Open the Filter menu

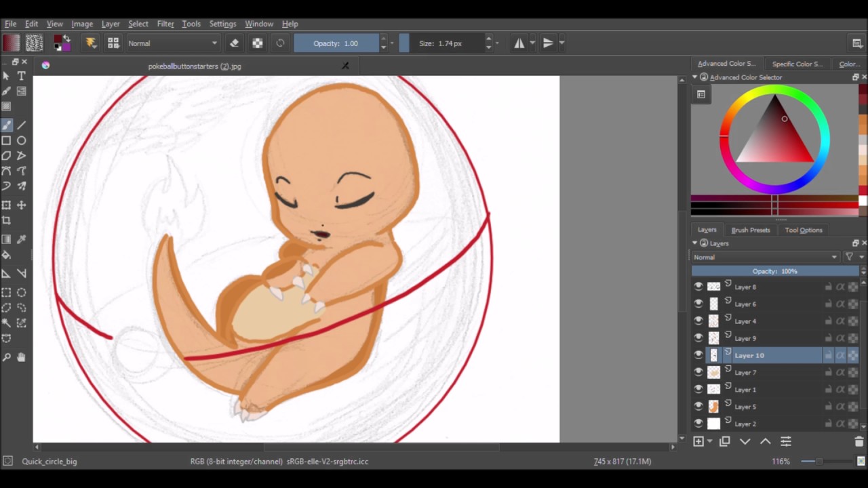point(165,24)
